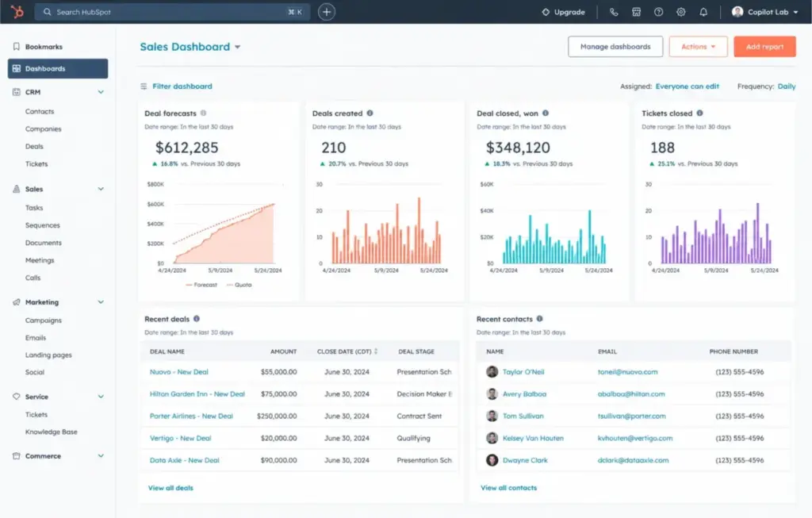Image resolution: width=812 pixels, height=518 pixels.
Task: Open the notifications bell
Action: 703,12
